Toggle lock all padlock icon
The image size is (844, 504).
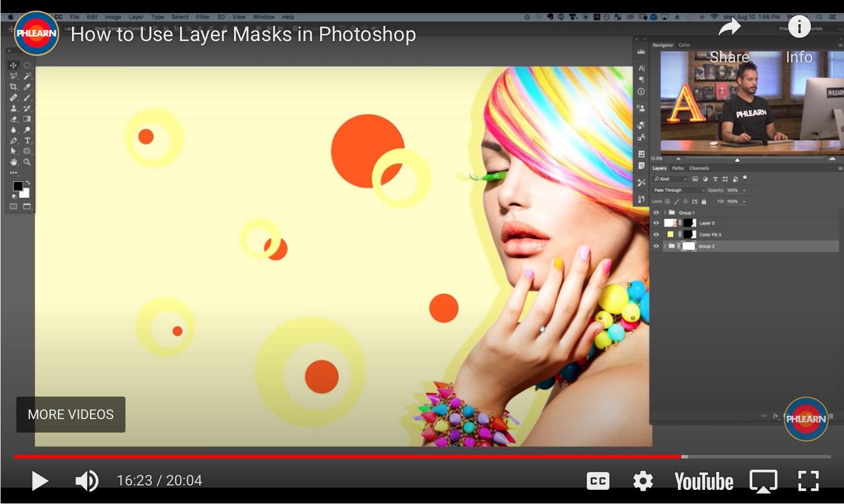coord(703,201)
